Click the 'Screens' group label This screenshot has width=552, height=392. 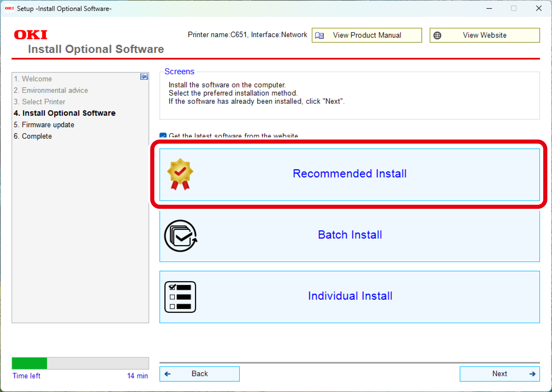[x=179, y=71]
